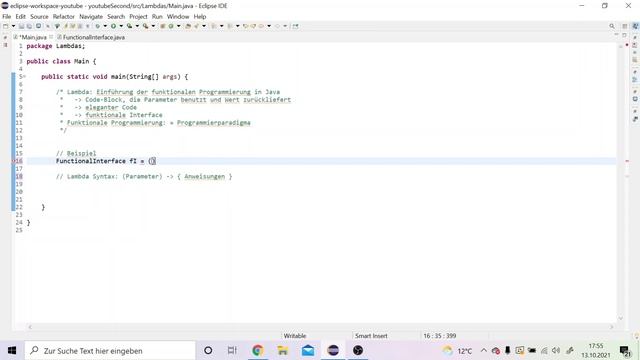Screen dimensions: 640x360
Task: Click the 'FunctionalInterface fI' code line
Action: coord(106,161)
